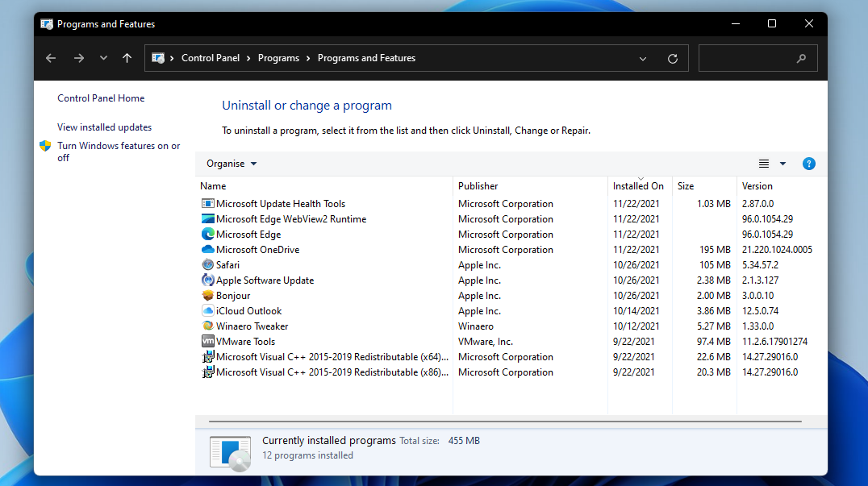Go forward with the right arrow
868x486 pixels.
tap(79, 58)
